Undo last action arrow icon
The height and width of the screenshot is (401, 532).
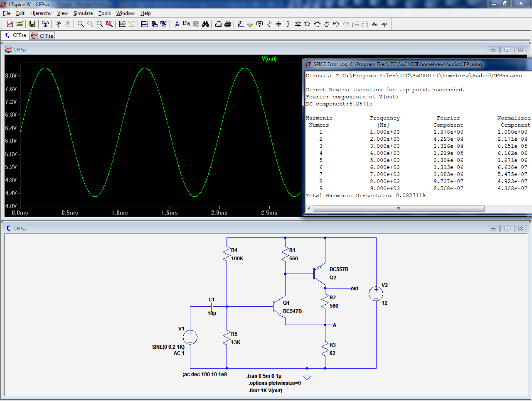336,24
